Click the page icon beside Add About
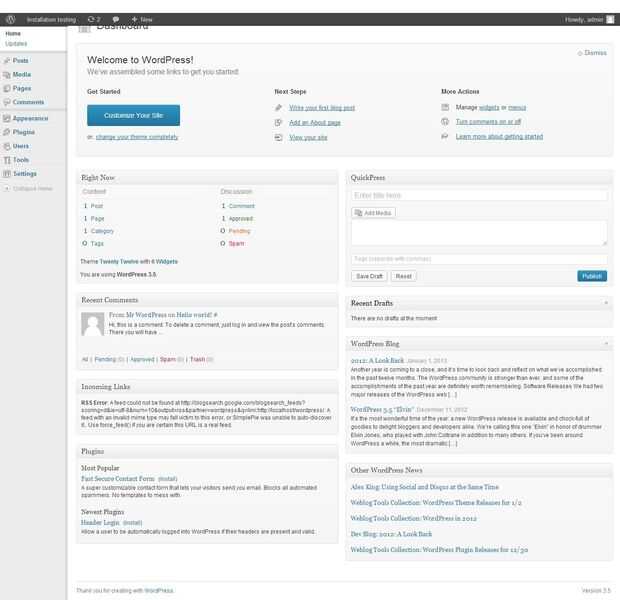This screenshot has width=620, height=600. click(x=278, y=123)
